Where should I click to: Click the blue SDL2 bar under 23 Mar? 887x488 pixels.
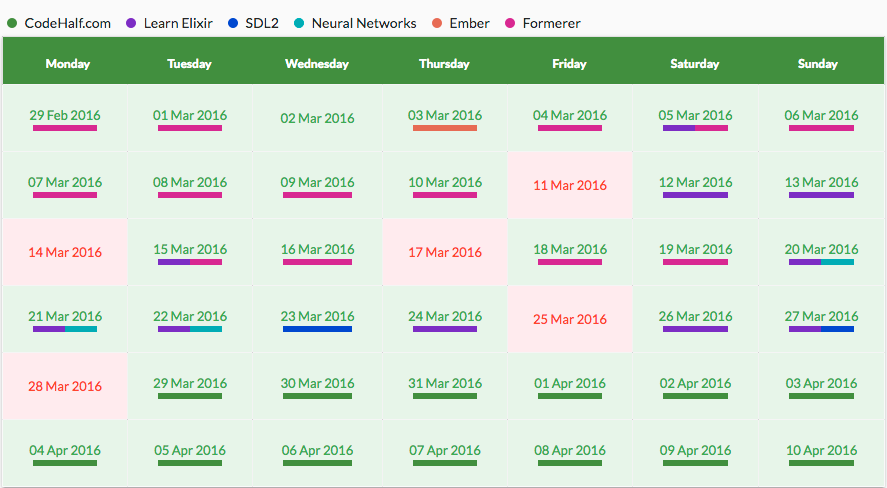(317, 329)
